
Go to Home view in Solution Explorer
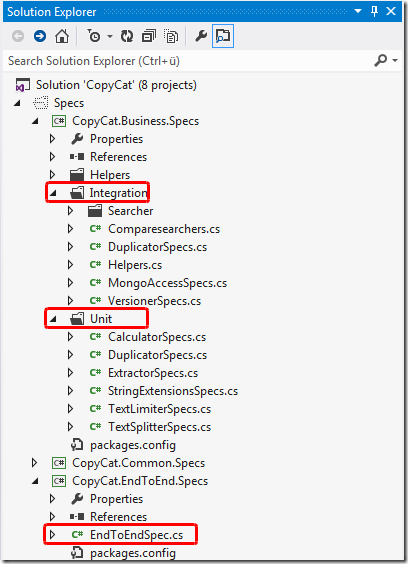(x=62, y=36)
